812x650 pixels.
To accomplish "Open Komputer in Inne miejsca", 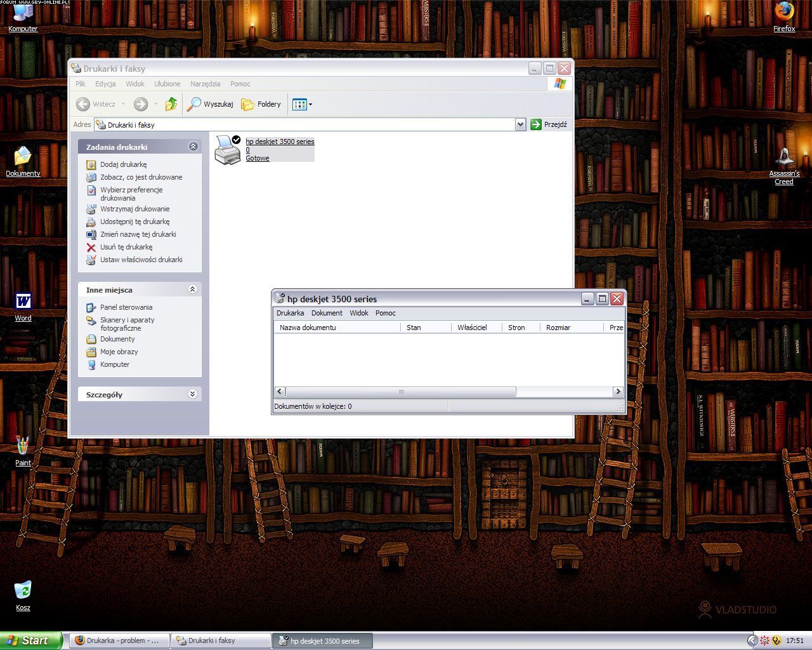I will (x=114, y=364).
